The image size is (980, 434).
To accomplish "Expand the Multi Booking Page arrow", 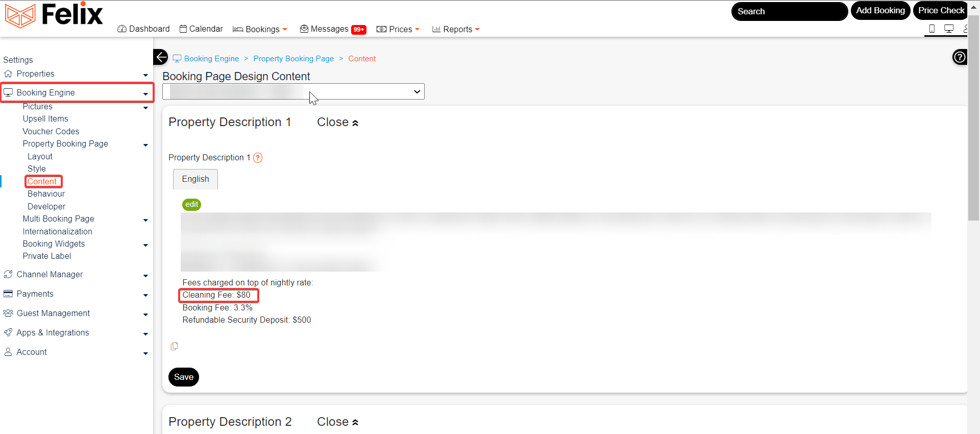I will point(145,220).
